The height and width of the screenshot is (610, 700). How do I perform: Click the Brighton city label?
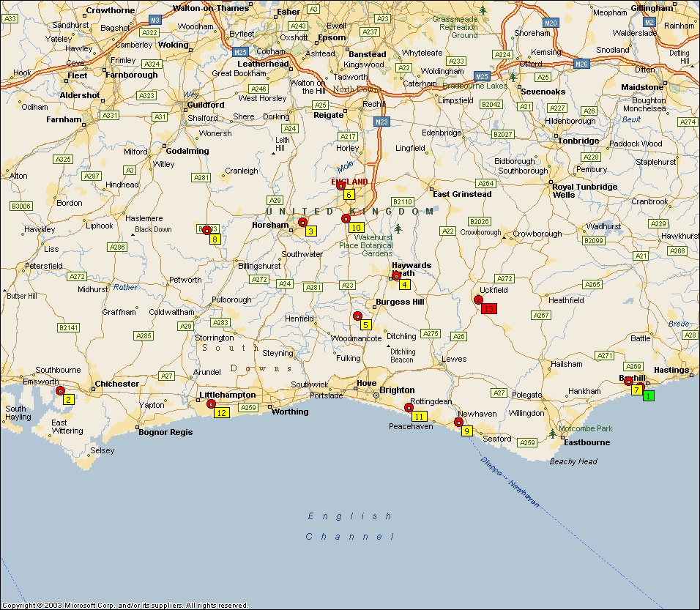point(397,390)
